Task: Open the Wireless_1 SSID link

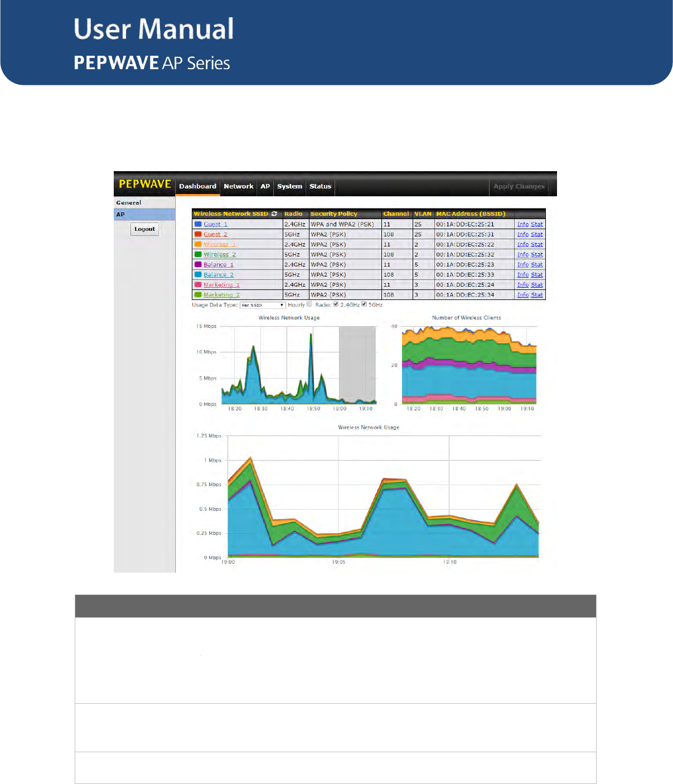Action: click(x=220, y=244)
